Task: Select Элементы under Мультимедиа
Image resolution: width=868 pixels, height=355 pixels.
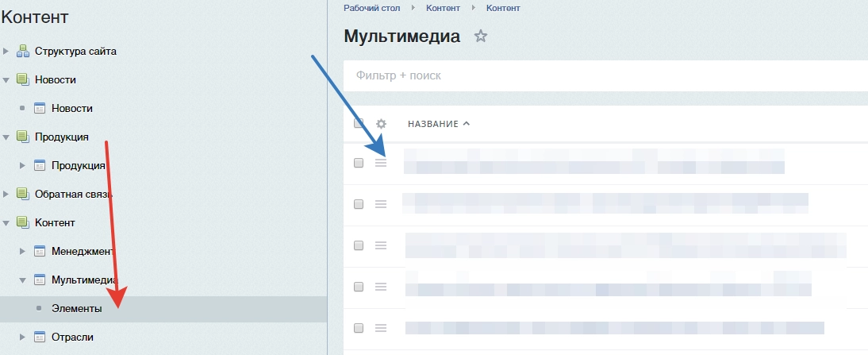Action: click(x=77, y=309)
